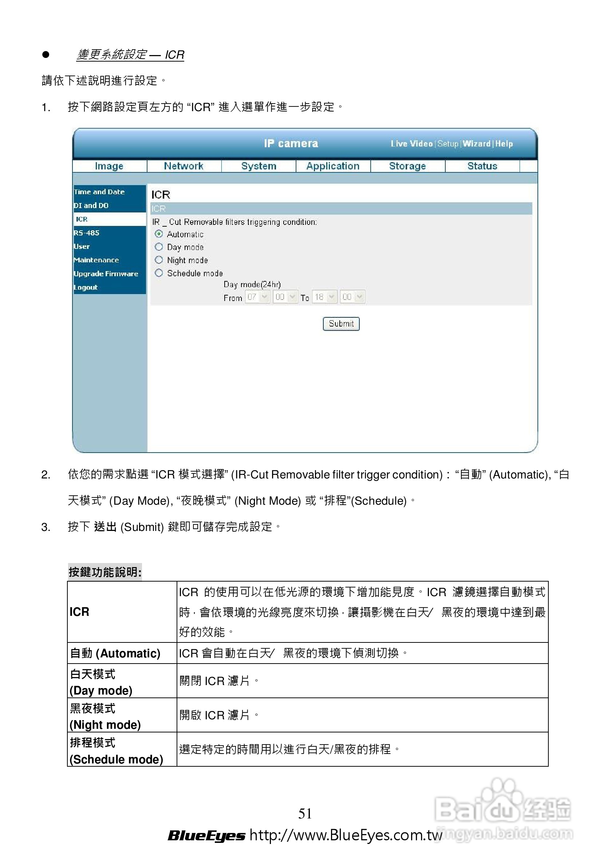Switch to the Network tab
The image size is (611, 868).
point(184,166)
